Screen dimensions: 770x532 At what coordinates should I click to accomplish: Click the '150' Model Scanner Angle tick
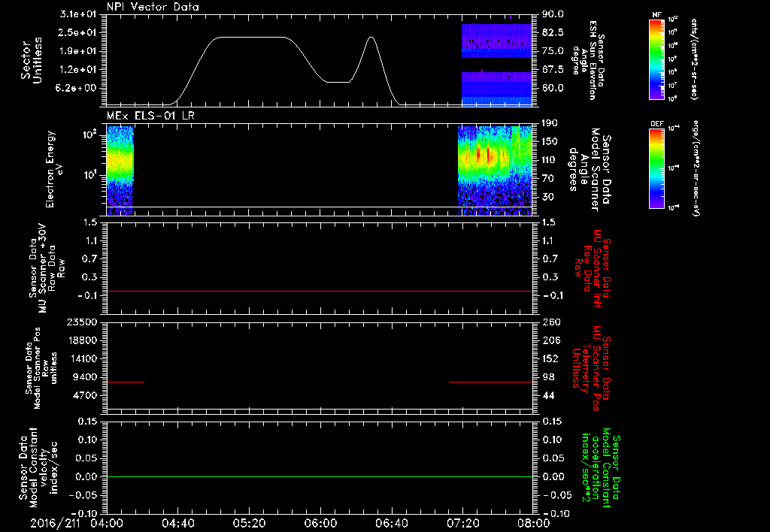click(550, 141)
